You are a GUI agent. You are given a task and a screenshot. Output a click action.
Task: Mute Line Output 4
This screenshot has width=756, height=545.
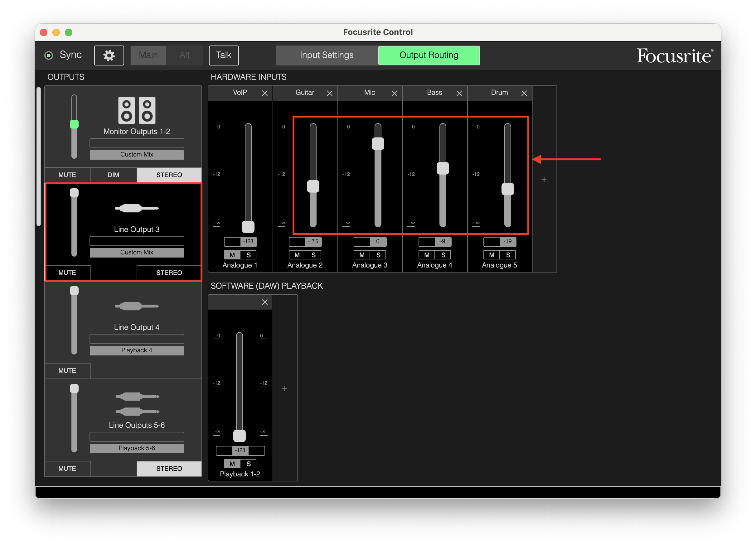tap(67, 371)
